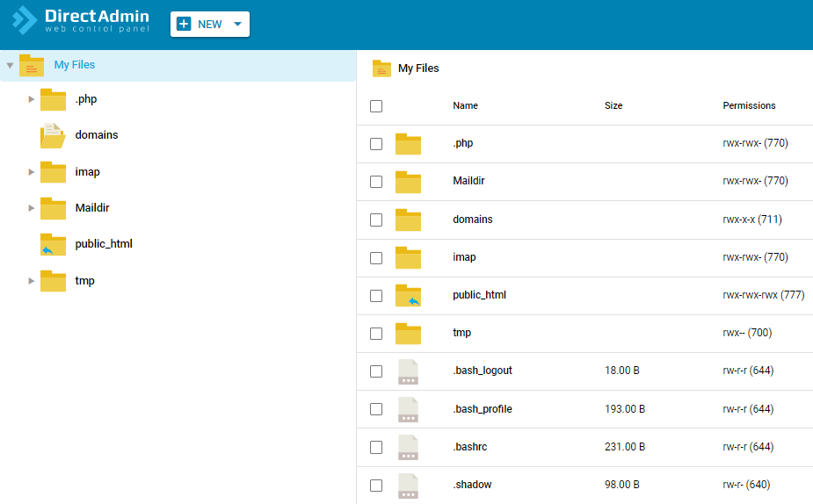Open the NEW button dropdown arrow
This screenshot has width=813, height=504.
pos(237,25)
